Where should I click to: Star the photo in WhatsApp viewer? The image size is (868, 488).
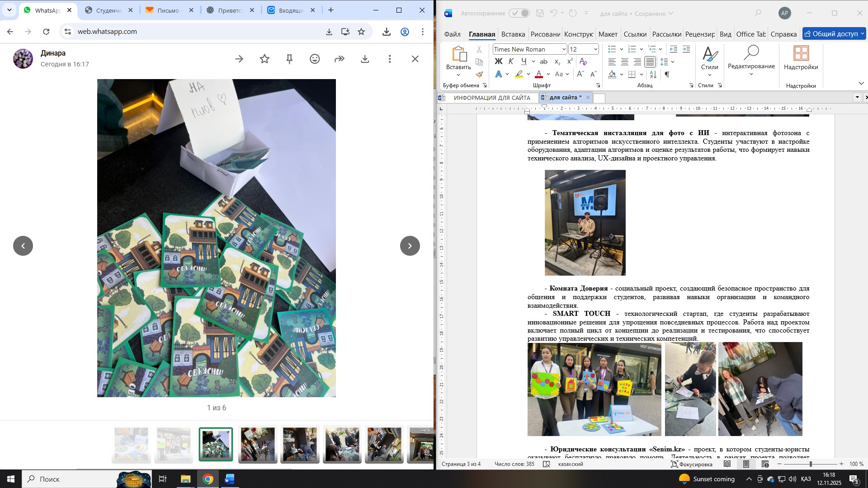(264, 59)
